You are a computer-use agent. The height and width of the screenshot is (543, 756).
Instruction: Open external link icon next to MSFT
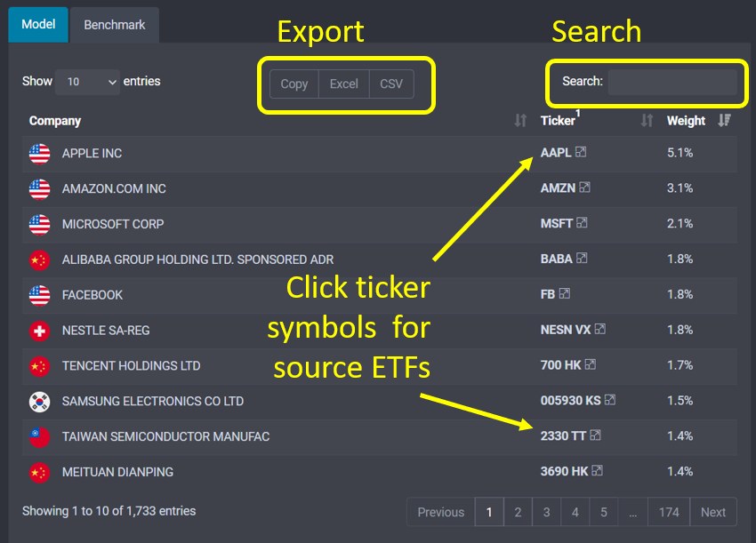tap(582, 222)
